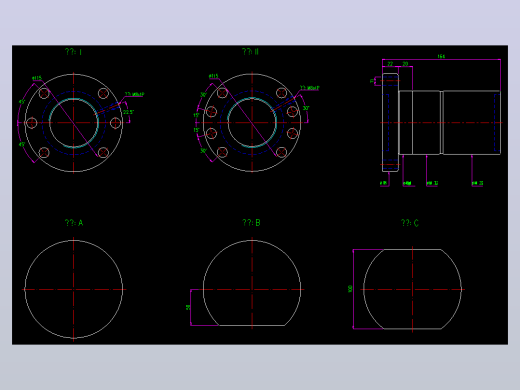Viewport: 520px width, 390px height.
Task: Pick the bottom-right bolt hole in view II
Action: click(281, 152)
